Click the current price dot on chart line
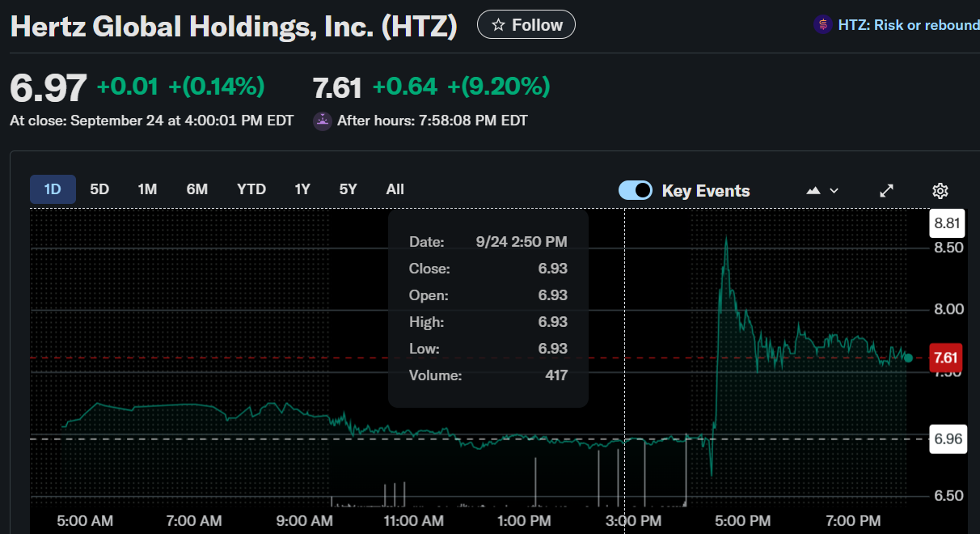The width and height of the screenshot is (980, 534). [x=908, y=358]
